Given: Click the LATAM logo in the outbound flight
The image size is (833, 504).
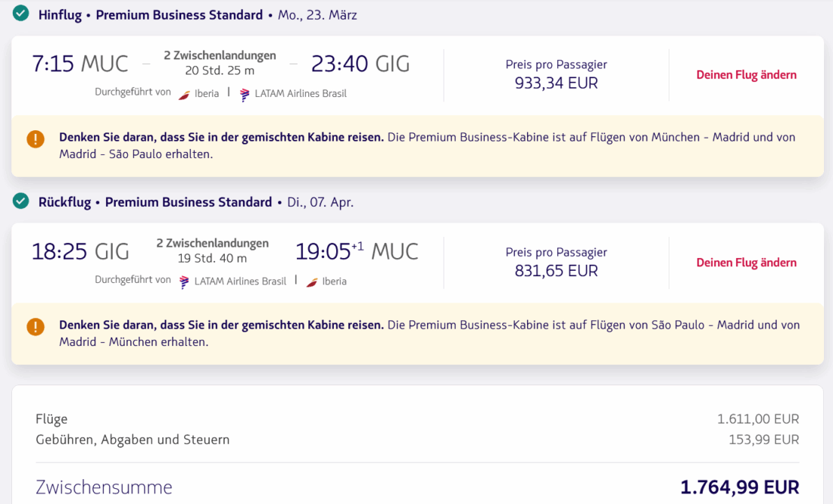Looking at the screenshot, I should tap(245, 95).
